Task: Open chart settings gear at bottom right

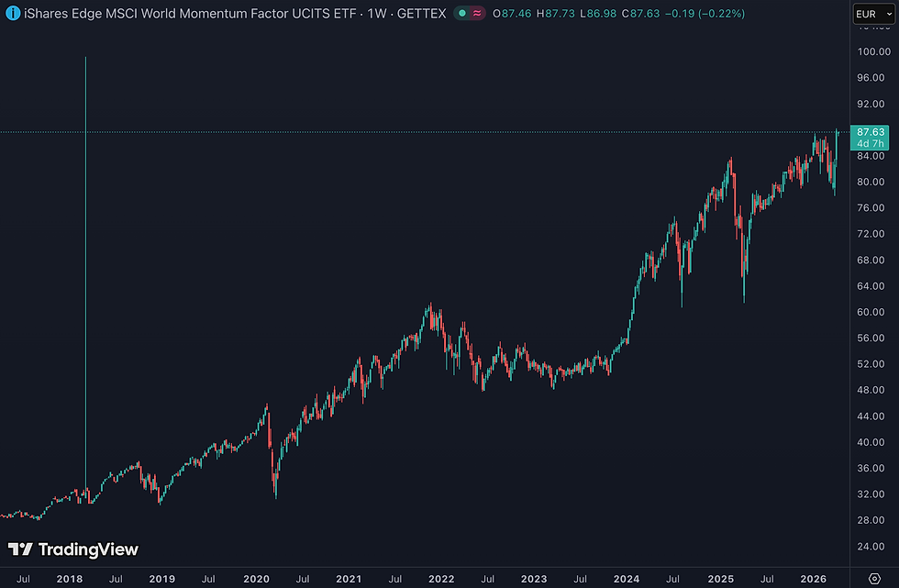Action: click(874, 578)
